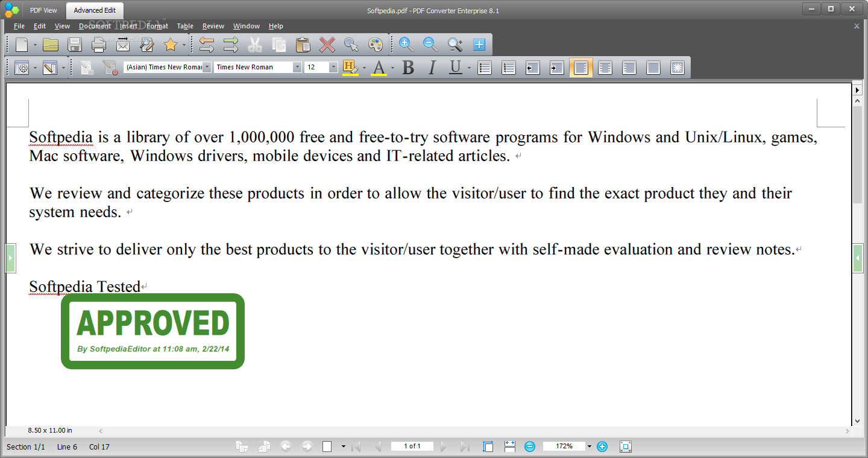Apply the font color with the A icon
This screenshot has height=458, width=868.
379,68
